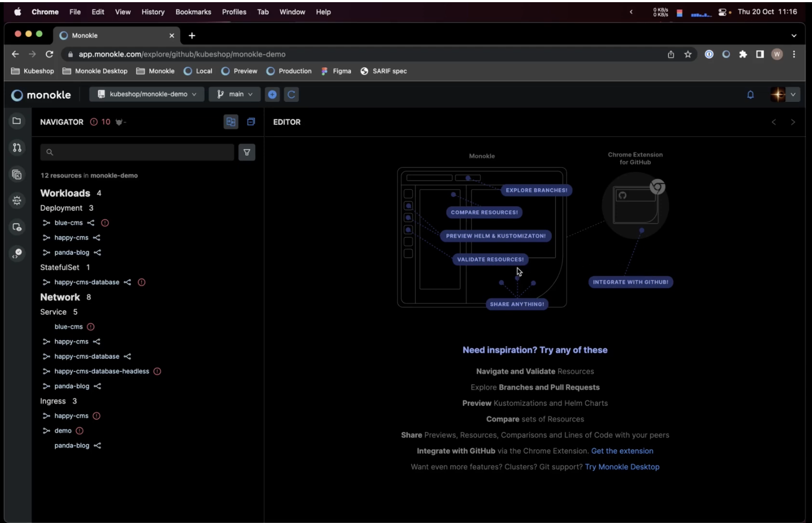Click share icon beside panda-blog deployment
The width and height of the screenshot is (812, 523).
coord(98,253)
